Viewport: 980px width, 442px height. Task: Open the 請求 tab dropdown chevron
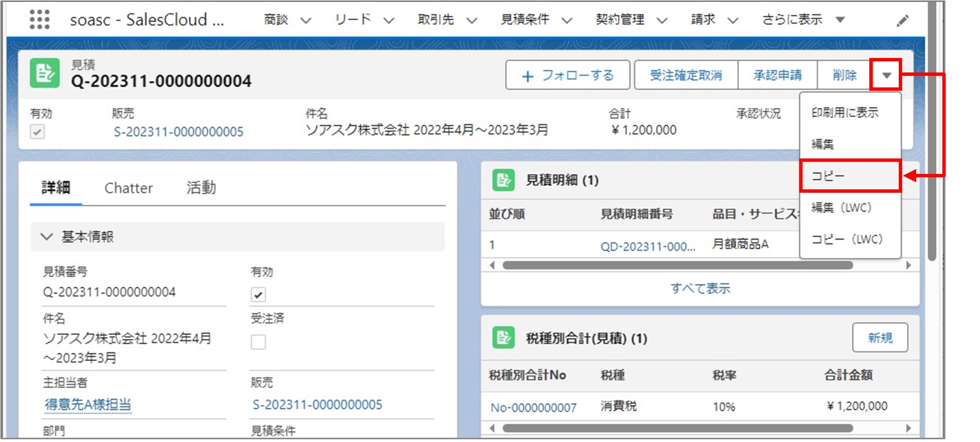tap(733, 20)
